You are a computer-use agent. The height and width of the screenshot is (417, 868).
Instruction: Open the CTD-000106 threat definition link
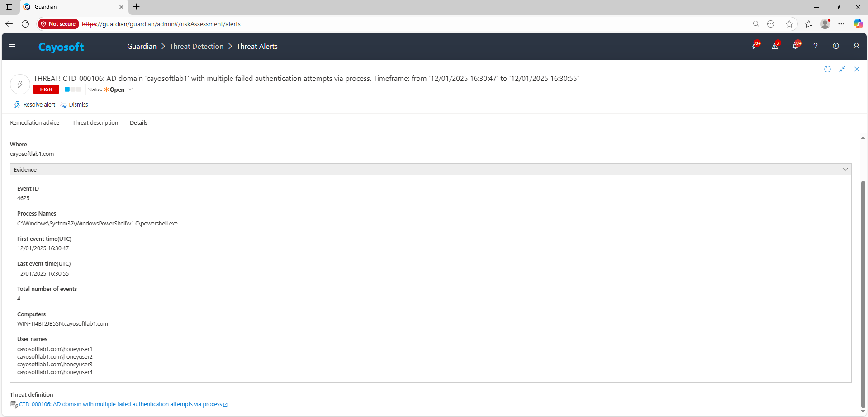[x=120, y=404]
